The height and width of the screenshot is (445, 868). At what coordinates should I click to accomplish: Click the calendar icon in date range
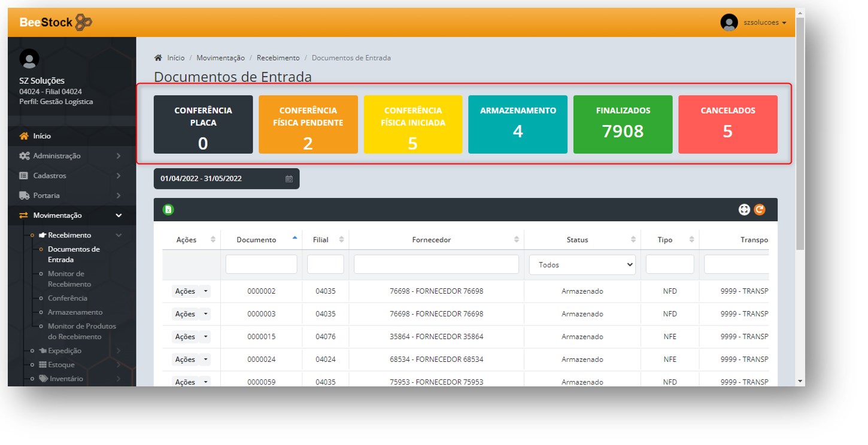(289, 179)
